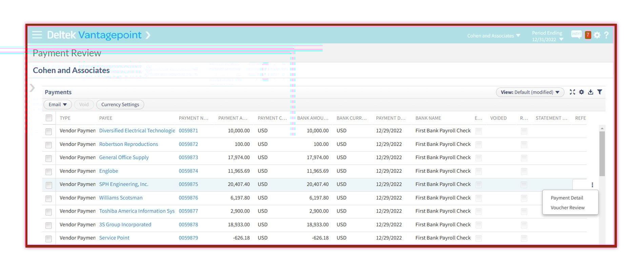Viewport: 644px width, 271px height.
Task: Toggle the select-all header checkbox
Action: [49, 118]
